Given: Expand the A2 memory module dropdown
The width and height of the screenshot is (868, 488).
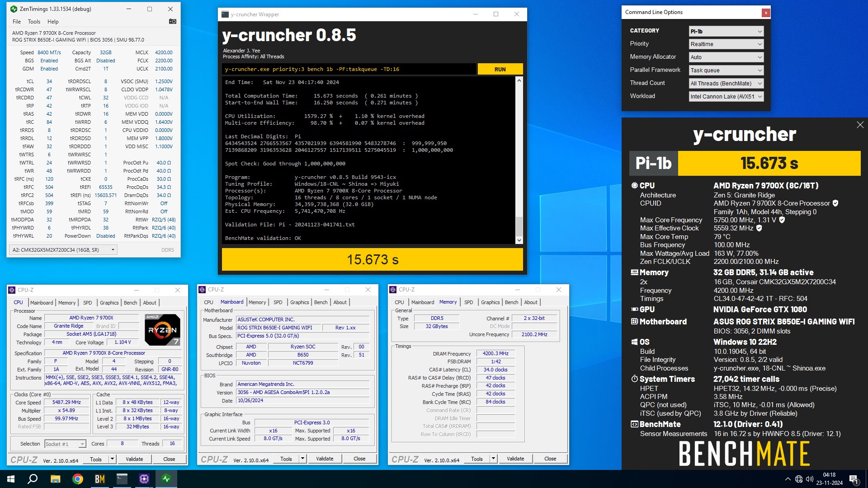Looking at the screenshot, I should 63,250.
